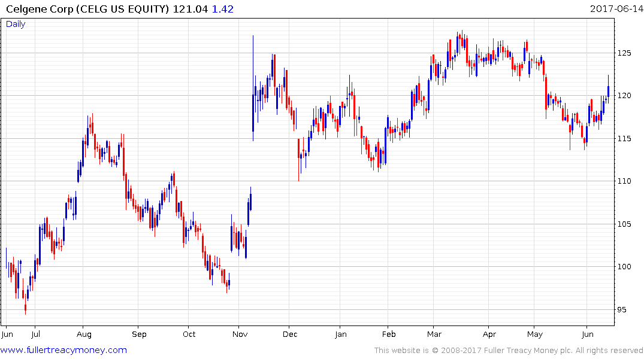644x359 pixels.
Task: Select the Mar marker on the time axis
Action: pos(434,334)
